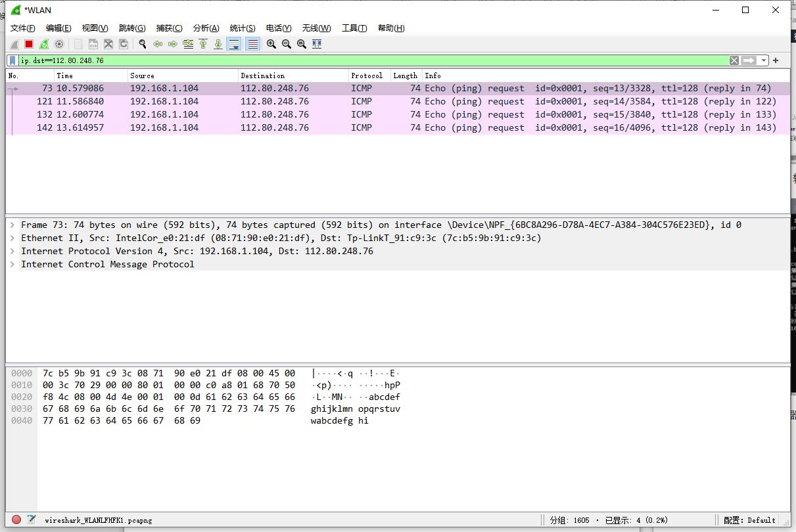Viewport: 796px width, 532px height.
Task: Click the go to specified packet icon
Action: pos(188,44)
